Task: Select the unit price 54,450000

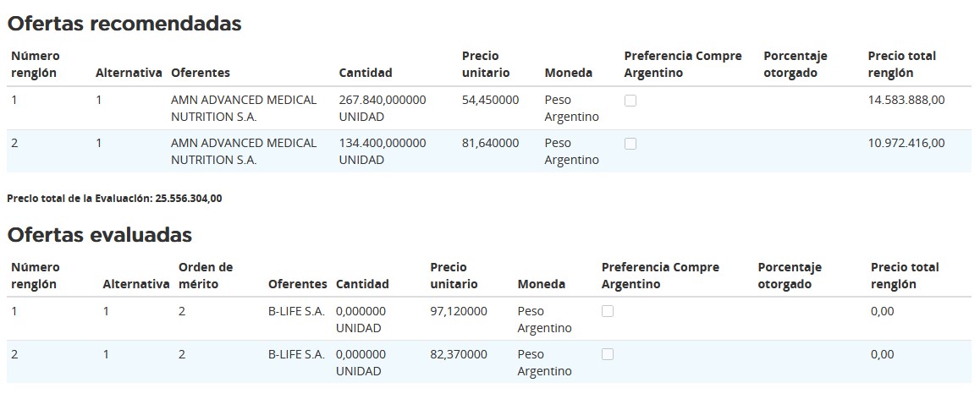Action: pos(490,100)
